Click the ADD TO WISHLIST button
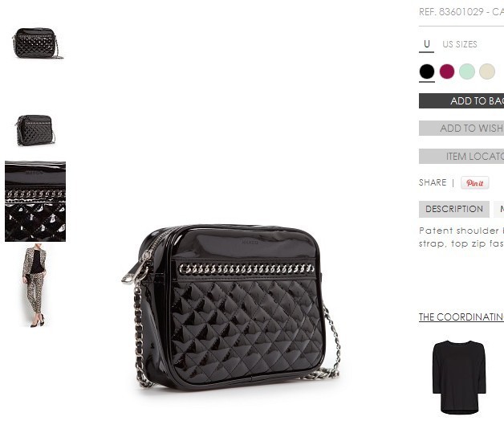Viewport: 504px width, 429px height. click(x=461, y=129)
